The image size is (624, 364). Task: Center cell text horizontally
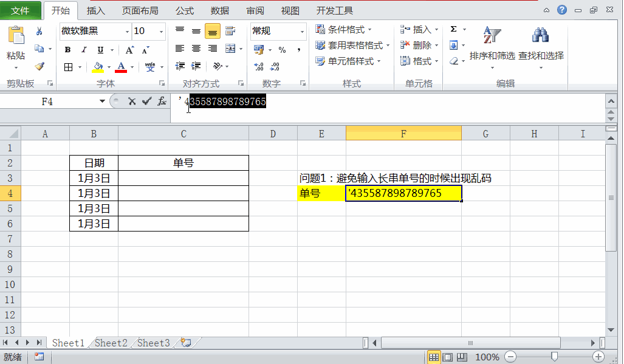196,49
